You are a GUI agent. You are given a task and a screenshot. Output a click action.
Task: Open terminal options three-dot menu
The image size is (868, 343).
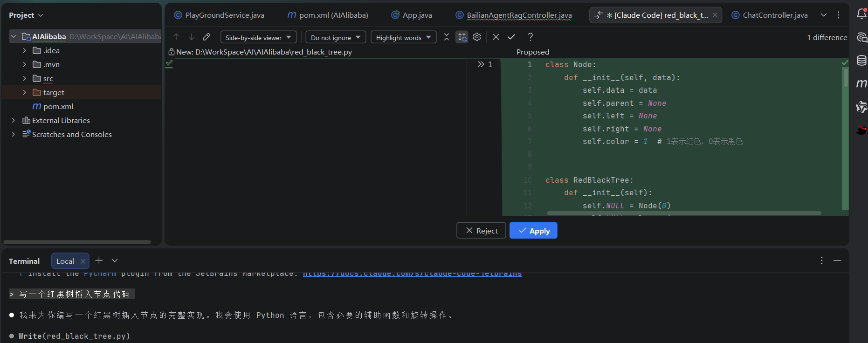[x=822, y=261]
